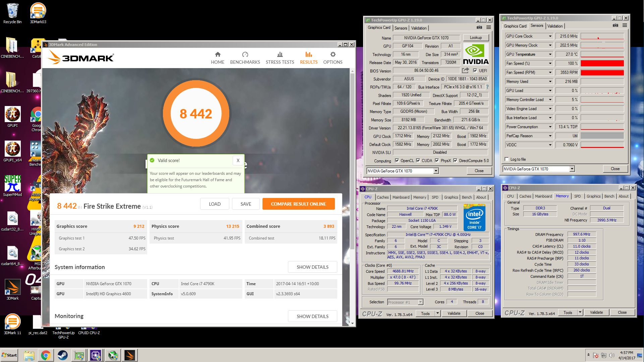Click COMPARE RESULT ONLINE button
This screenshot has height=362, width=644.
298,204
